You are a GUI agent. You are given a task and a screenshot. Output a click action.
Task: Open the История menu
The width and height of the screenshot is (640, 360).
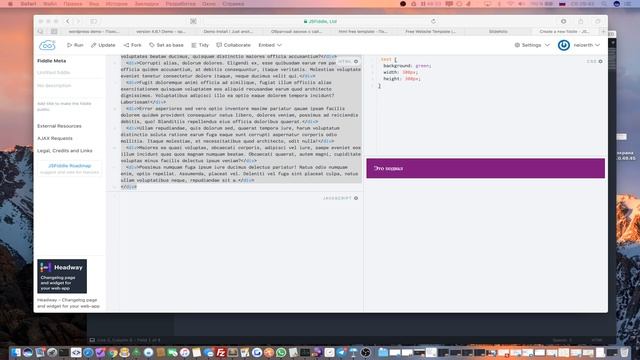coord(116,4)
